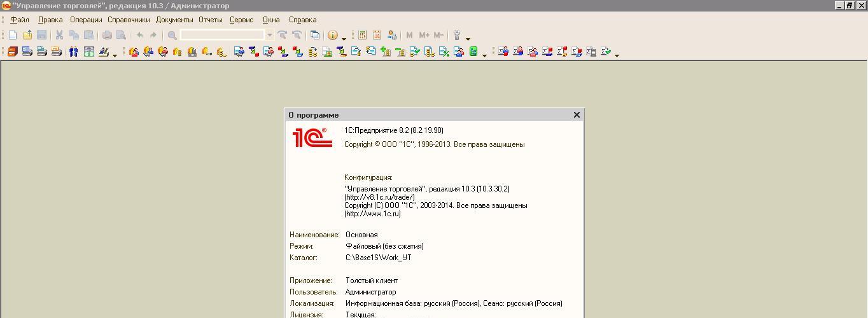Image resolution: width=868 pixels, height=318 pixels.
Task: Click the http://v8.1c.ru/trade/ link
Action: click(x=379, y=197)
